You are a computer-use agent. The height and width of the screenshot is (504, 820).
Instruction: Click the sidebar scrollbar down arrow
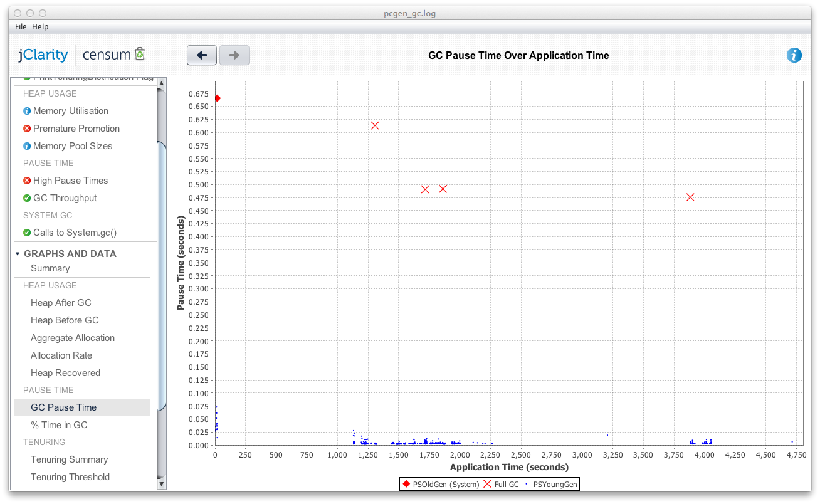tap(161, 483)
